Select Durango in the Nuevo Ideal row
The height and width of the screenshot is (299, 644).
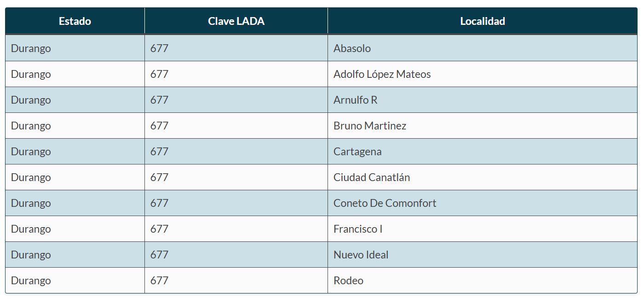pyautogui.click(x=31, y=255)
